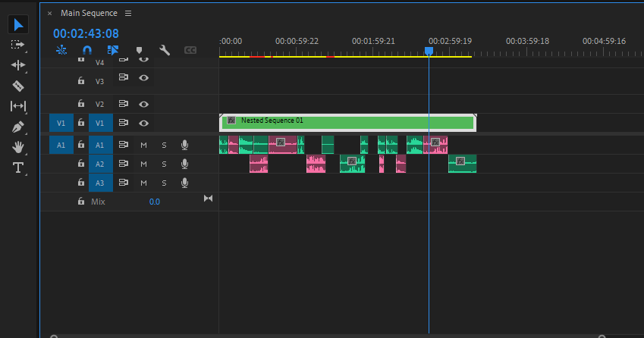Viewport: 644px width, 338px height.
Task: Solo track A1
Action: (x=164, y=146)
